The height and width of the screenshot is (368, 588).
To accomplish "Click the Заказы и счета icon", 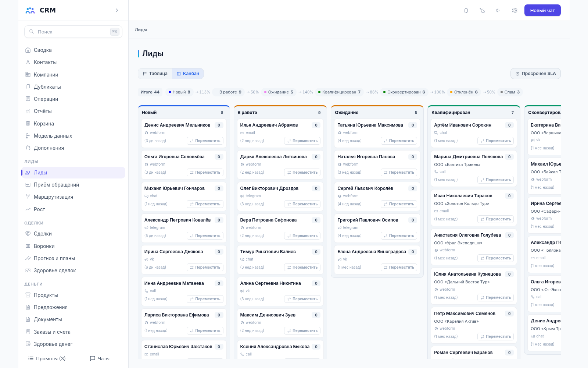I will click(28, 332).
